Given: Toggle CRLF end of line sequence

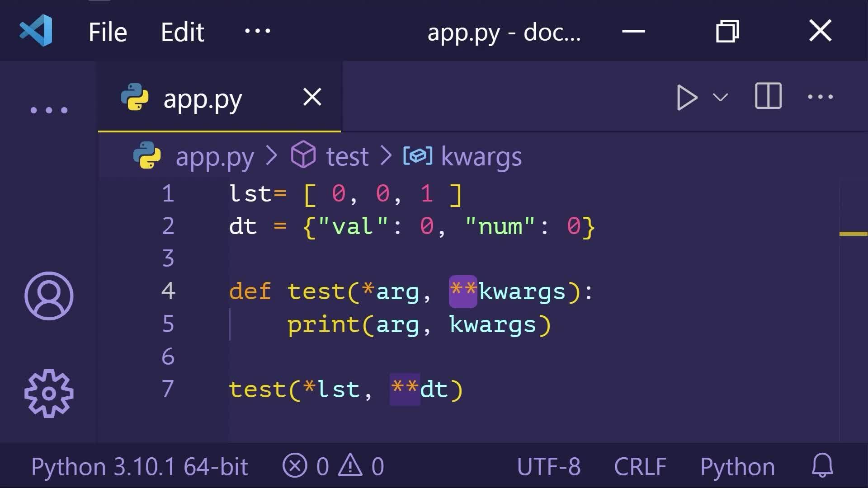Looking at the screenshot, I should [640, 466].
